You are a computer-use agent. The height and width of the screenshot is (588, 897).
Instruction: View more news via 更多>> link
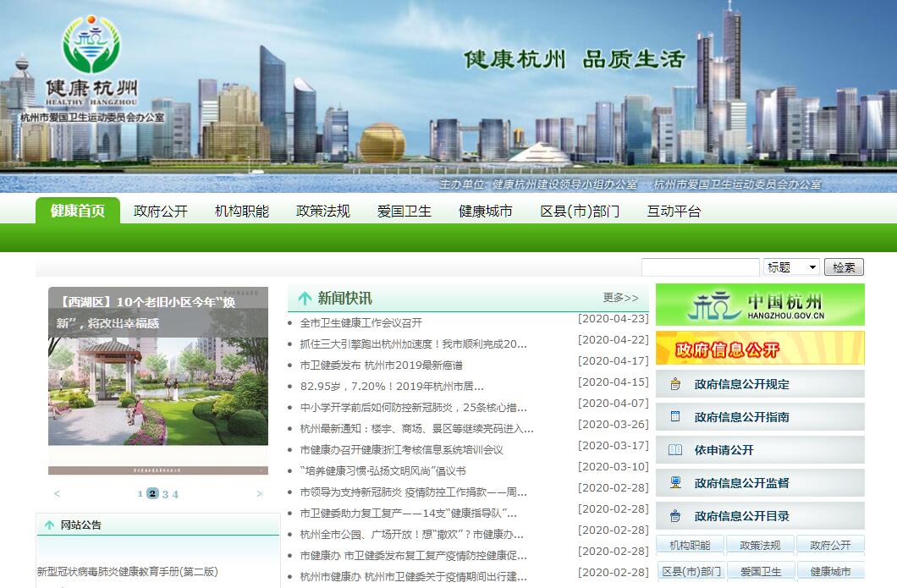tap(620, 298)
